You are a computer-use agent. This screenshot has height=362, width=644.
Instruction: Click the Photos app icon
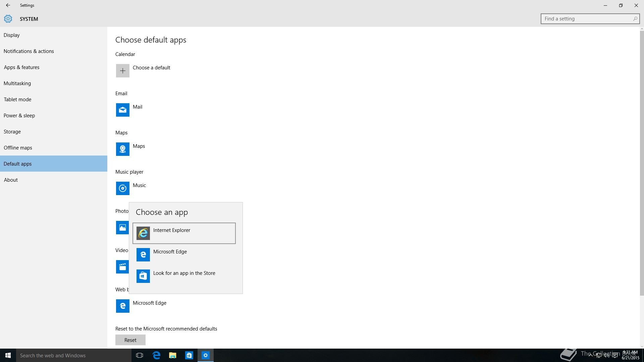[122, 228]
